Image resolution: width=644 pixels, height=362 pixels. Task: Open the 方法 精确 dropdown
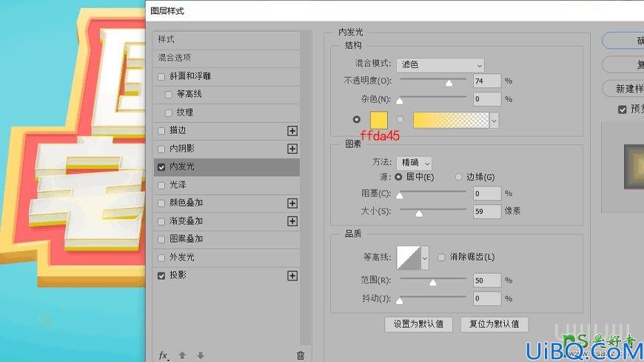[414, 163]
